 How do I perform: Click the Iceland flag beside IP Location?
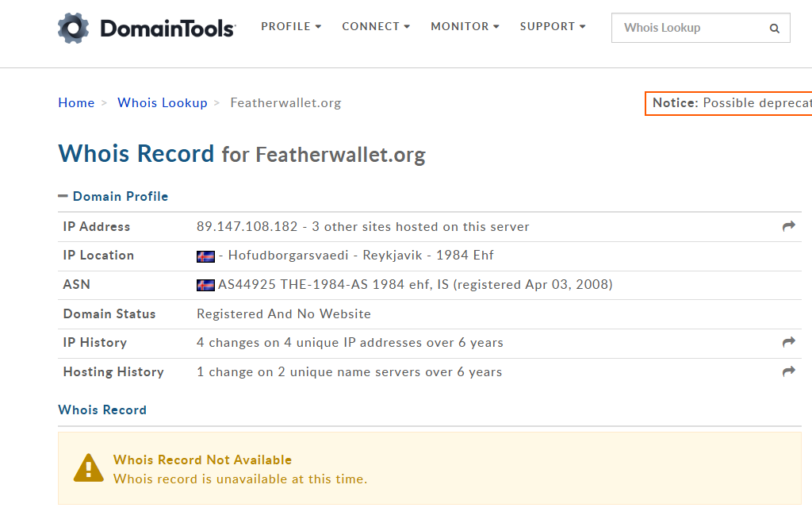point(205,256)
